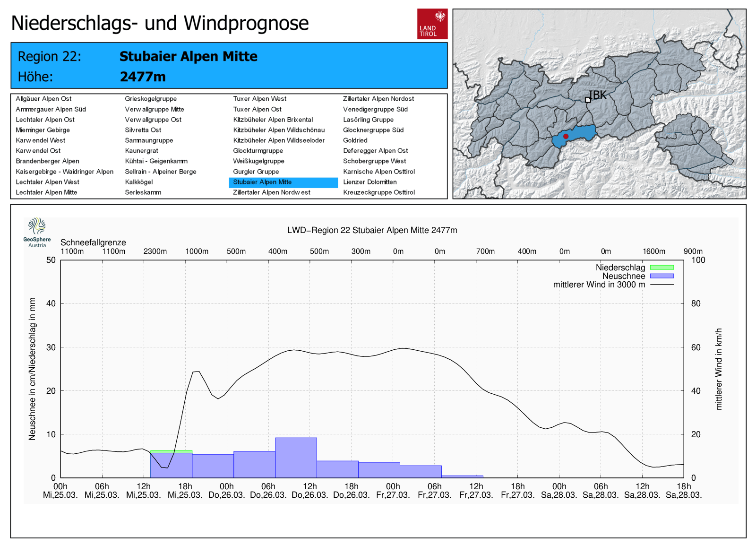Viewport: 756px width, 545px height.
Task: Click the IBK square marker on map
Action: click(588, 100)
